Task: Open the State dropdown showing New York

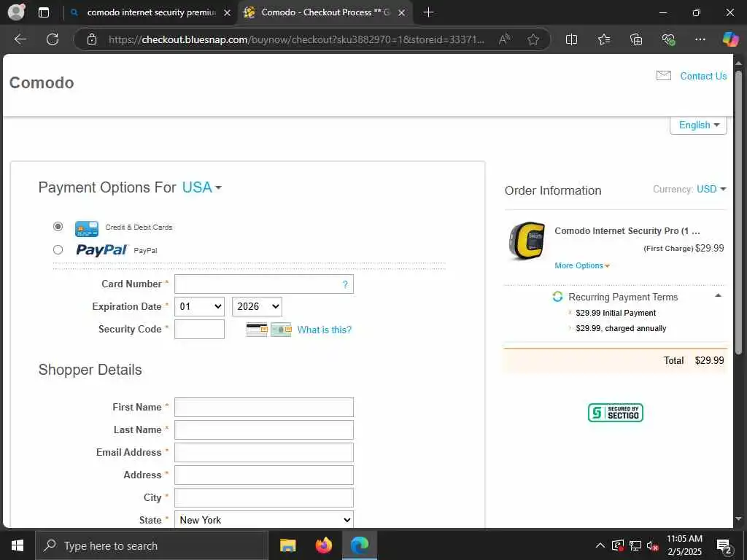Action: (x=264, y=520)
